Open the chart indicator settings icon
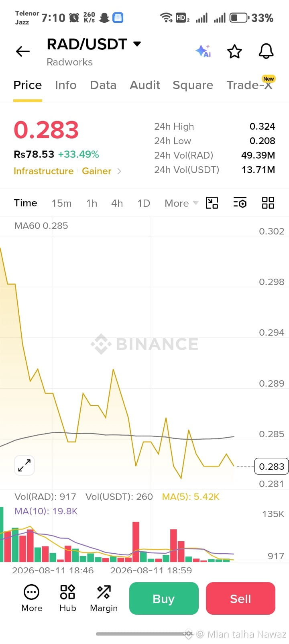Image resolution: width=289 pixels, height=644 pixels. 240,203
